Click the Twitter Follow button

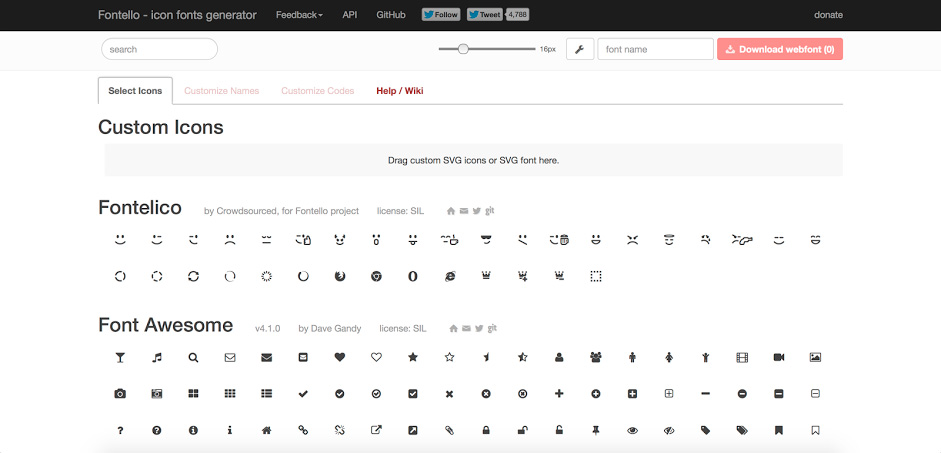(441, 15)
